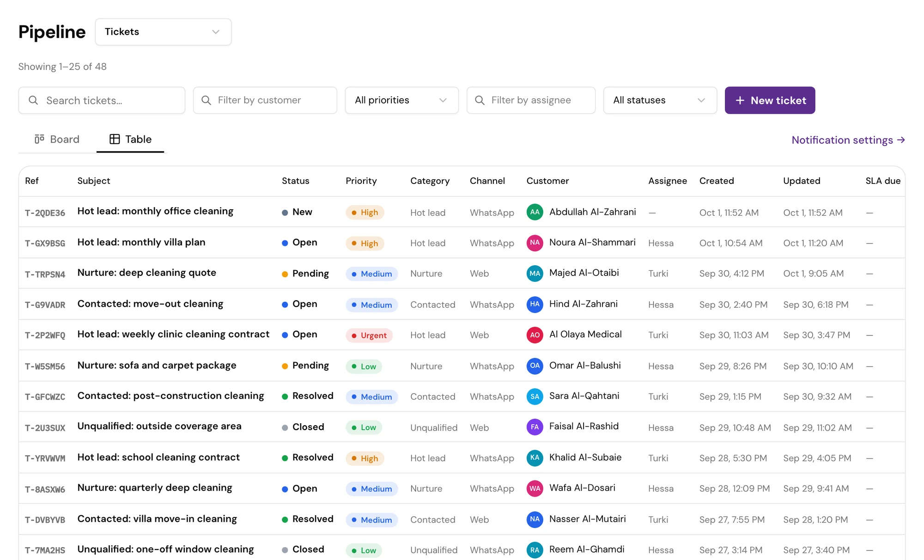Image resolution: width=924 pixels, height=560 pixels.
Task: Click Sara Al-Qahtani's SA avatar
Action: pos(535,396)
